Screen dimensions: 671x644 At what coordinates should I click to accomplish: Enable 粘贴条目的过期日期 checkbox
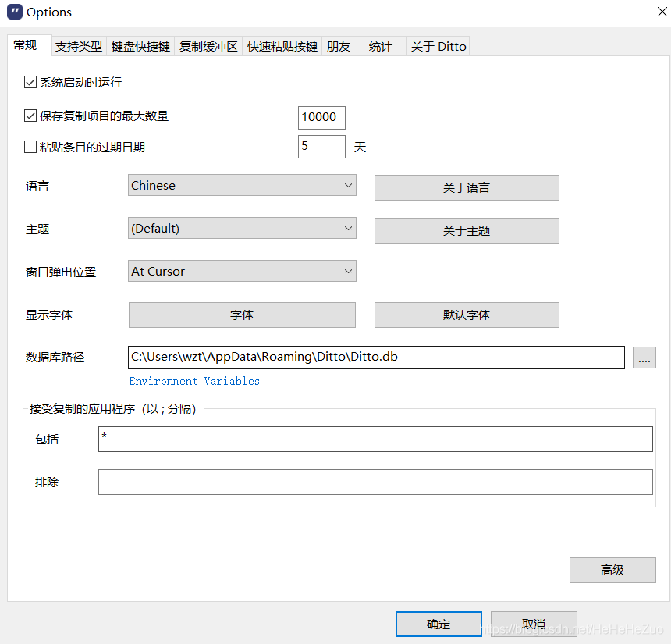click(x=30, y=147)
